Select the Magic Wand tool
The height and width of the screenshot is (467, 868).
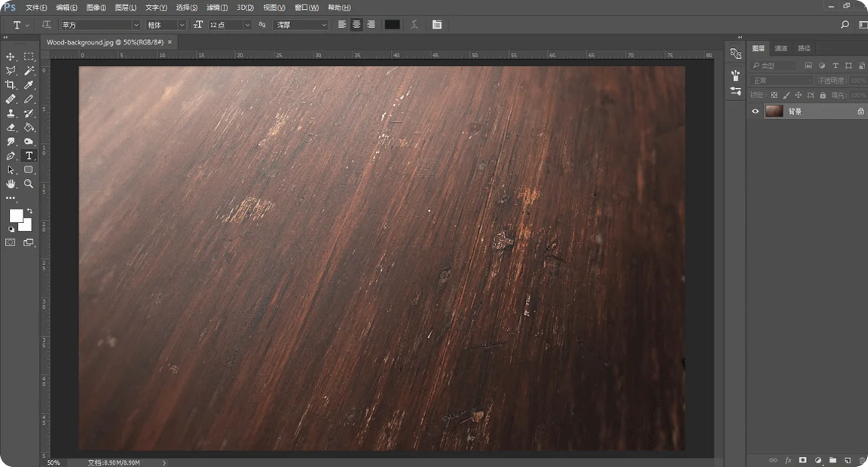point(29,71)
